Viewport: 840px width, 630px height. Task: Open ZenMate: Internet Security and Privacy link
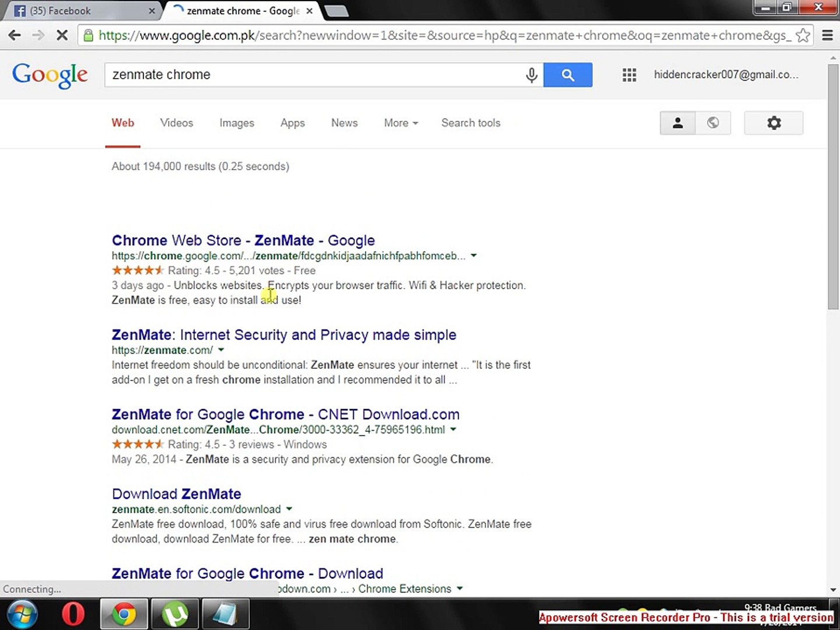(284, 335)
